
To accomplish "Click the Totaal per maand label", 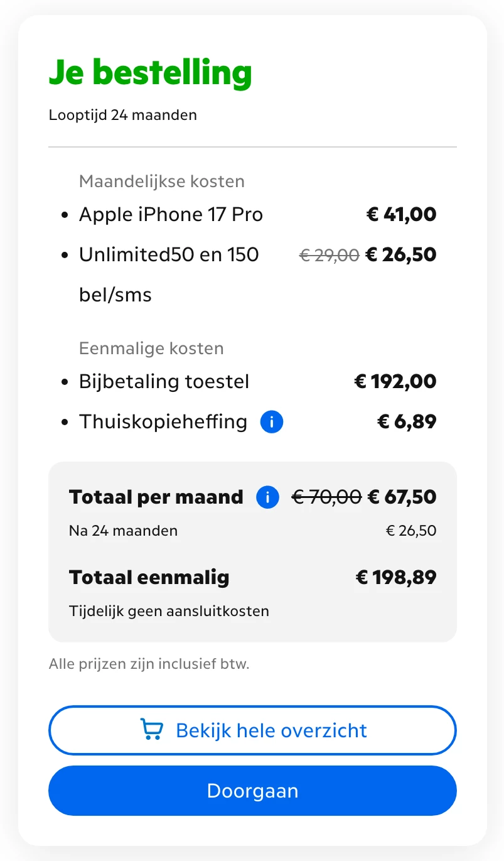I will (156, 497).
